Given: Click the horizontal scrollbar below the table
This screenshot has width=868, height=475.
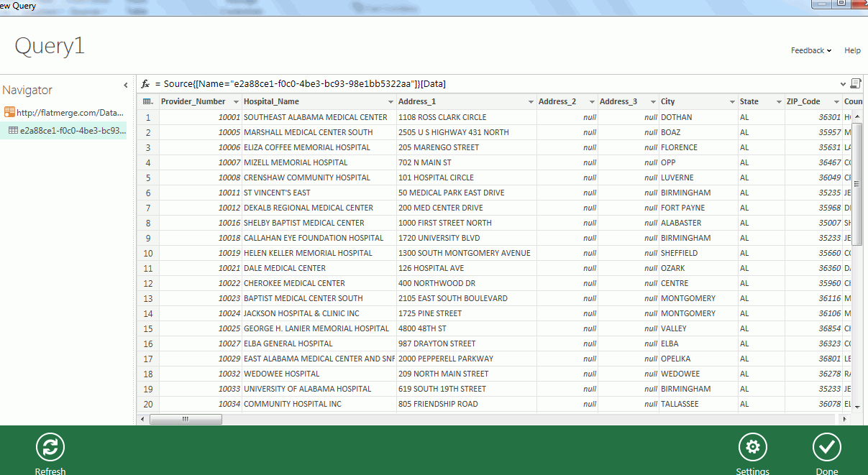Looking at the screenshot, I should click(x=186, y=418).
